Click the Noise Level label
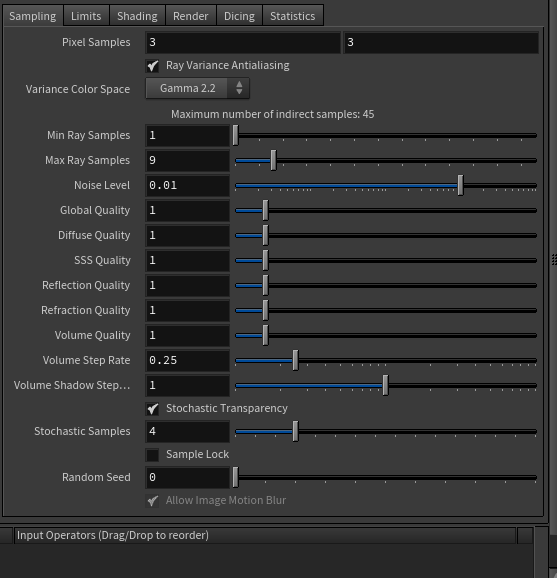 [x=102, y=185]
